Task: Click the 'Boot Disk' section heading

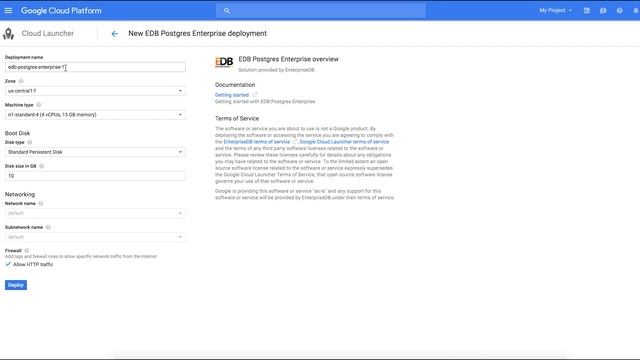Action: click(x=18, y=133)
